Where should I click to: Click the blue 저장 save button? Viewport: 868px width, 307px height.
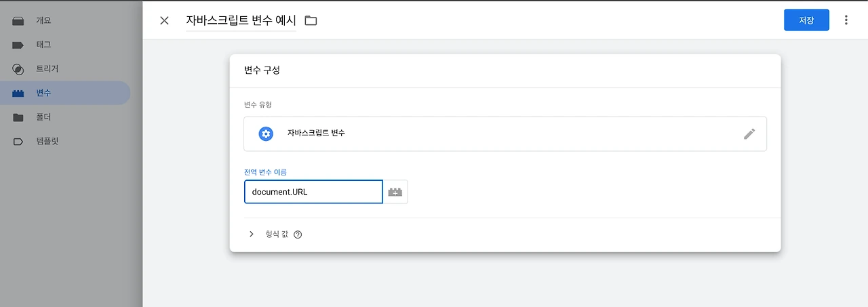click(806, 20)
